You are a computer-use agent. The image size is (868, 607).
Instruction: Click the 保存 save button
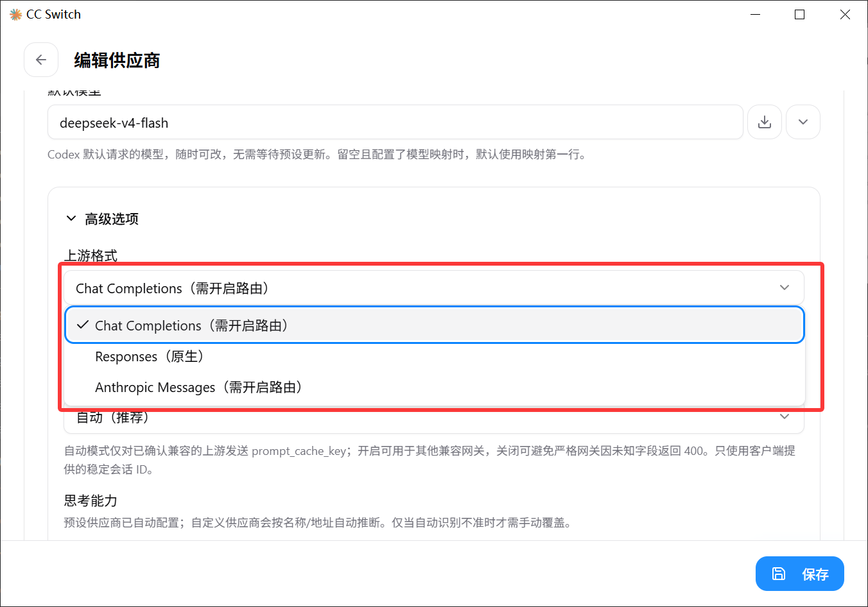pos(799,574)
